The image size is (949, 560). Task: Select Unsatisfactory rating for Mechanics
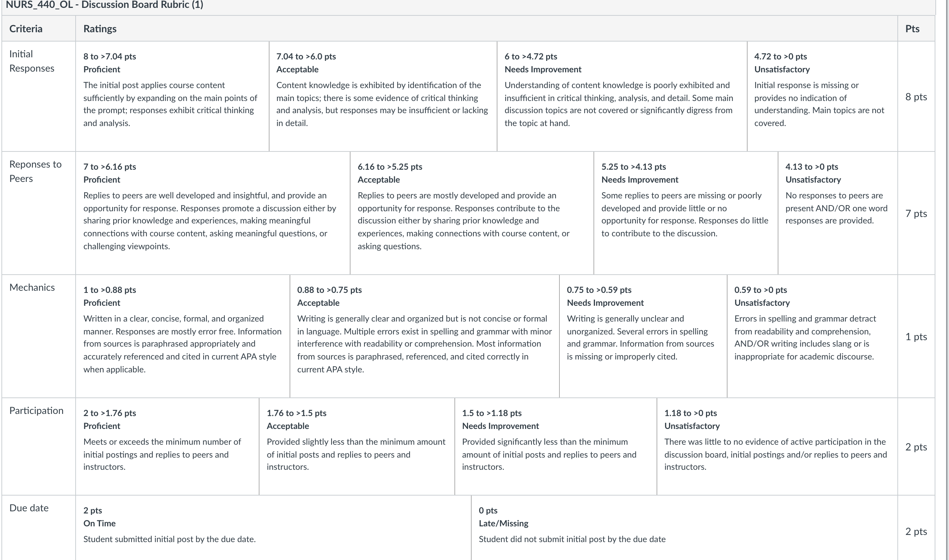(812, 336)
